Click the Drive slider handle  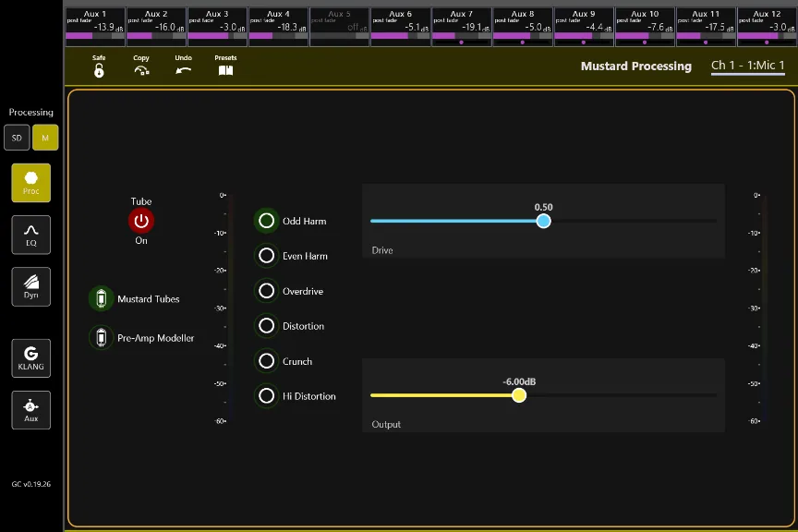tap(543, 221)
